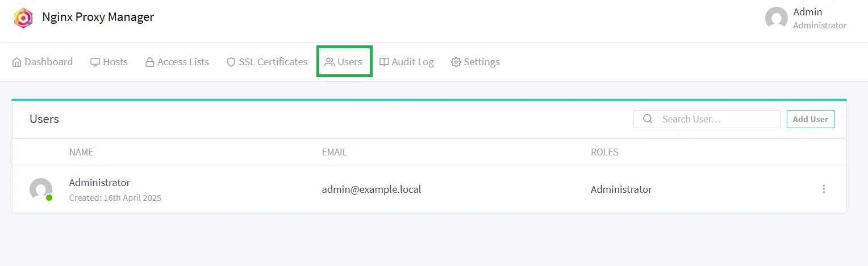Click the Dashboard home icon
The height and width of the screenshot is (266, 868).
coord(17,62)
